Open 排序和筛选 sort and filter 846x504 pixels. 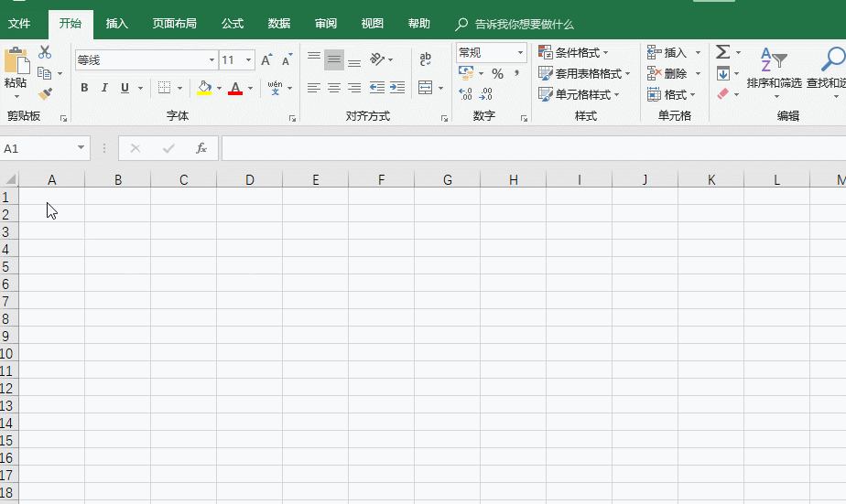[775, 72]
